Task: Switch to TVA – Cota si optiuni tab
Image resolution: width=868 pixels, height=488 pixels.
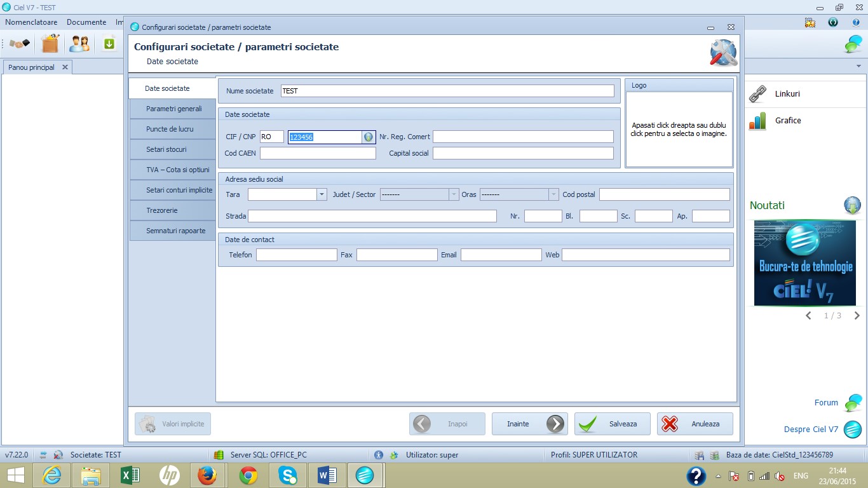Action: [173, 170]
